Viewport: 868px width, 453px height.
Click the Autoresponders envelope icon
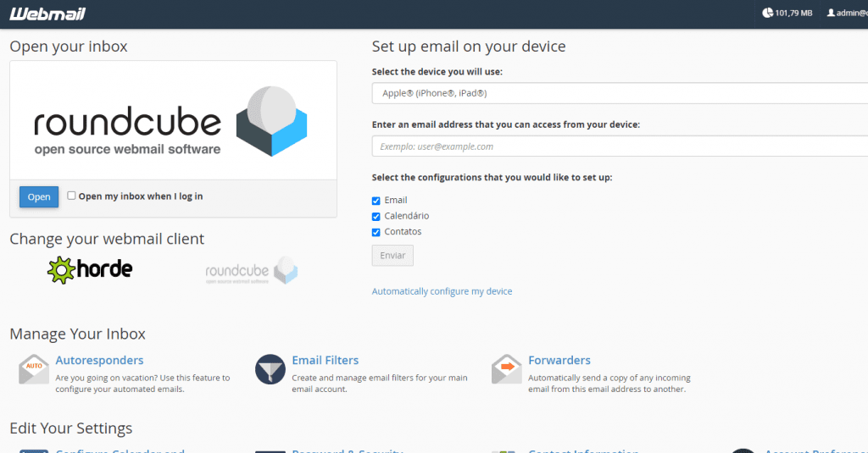point(34,369)
